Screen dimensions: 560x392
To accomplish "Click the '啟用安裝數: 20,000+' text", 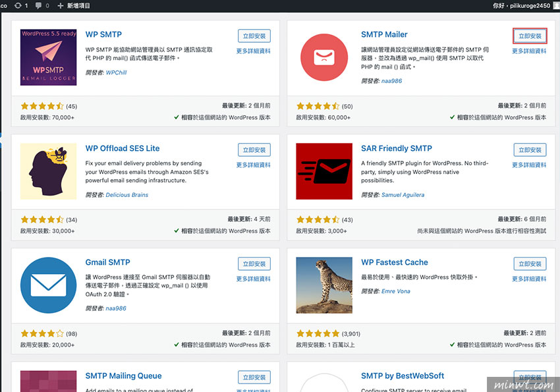I will pos(47,345).
